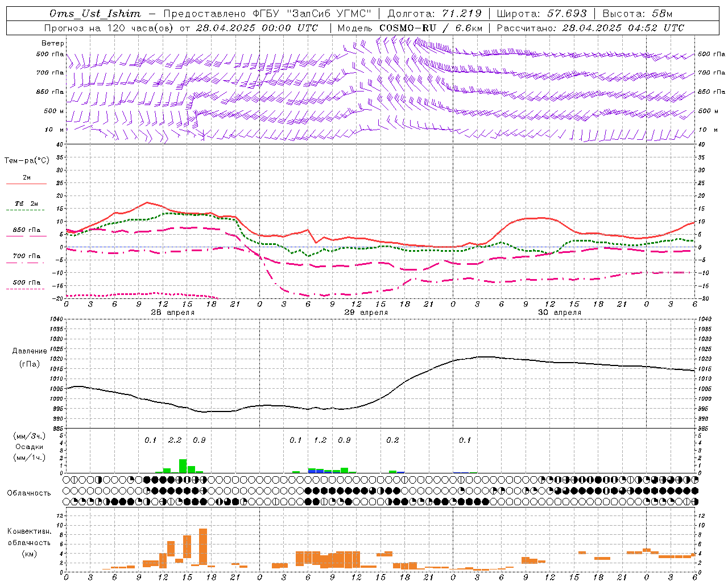Click the "0.2" three-hour precipitation value
The height and width of the screenshot is (582, 728).
pos(392,440)
